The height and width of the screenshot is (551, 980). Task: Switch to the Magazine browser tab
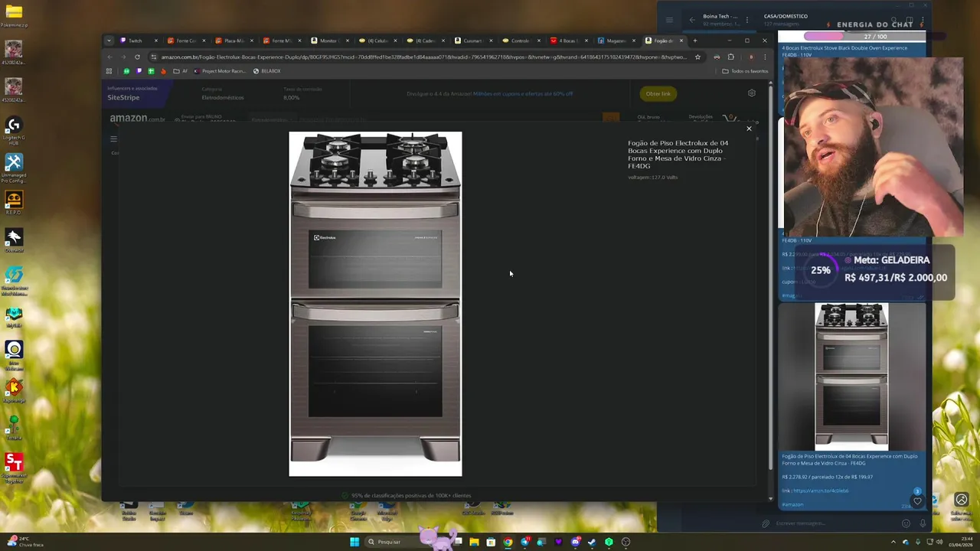pyautogui.click(x=617, y=41)
